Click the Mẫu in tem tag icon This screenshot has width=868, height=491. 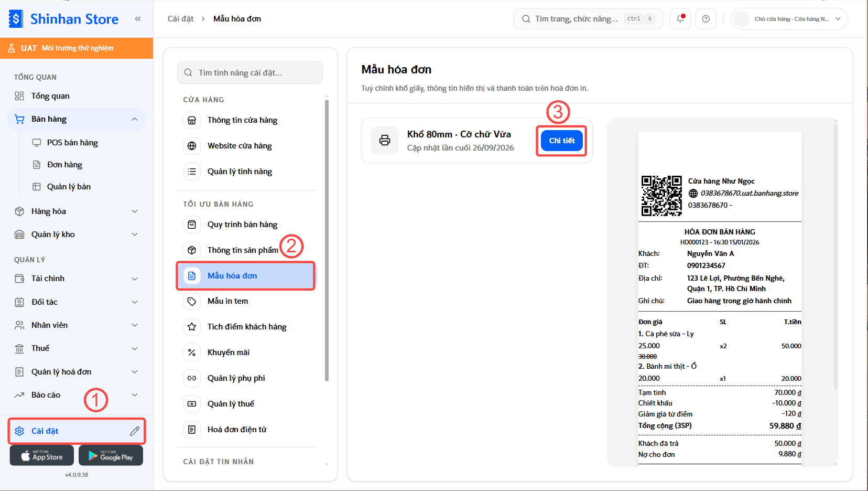192,301
